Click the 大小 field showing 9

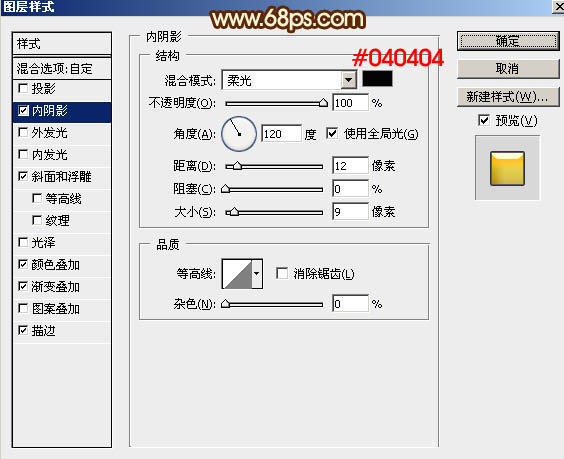(x=350, y=212)
